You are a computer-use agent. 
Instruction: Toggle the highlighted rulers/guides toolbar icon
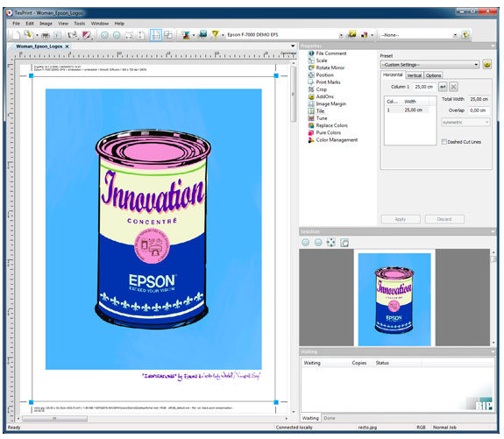[x=155, y=35]
